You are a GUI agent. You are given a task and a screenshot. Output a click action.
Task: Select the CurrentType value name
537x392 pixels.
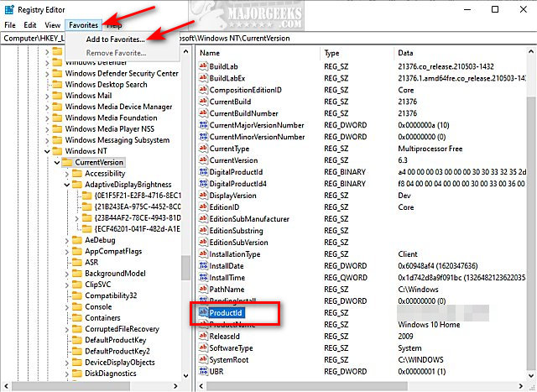pos(229,149)
